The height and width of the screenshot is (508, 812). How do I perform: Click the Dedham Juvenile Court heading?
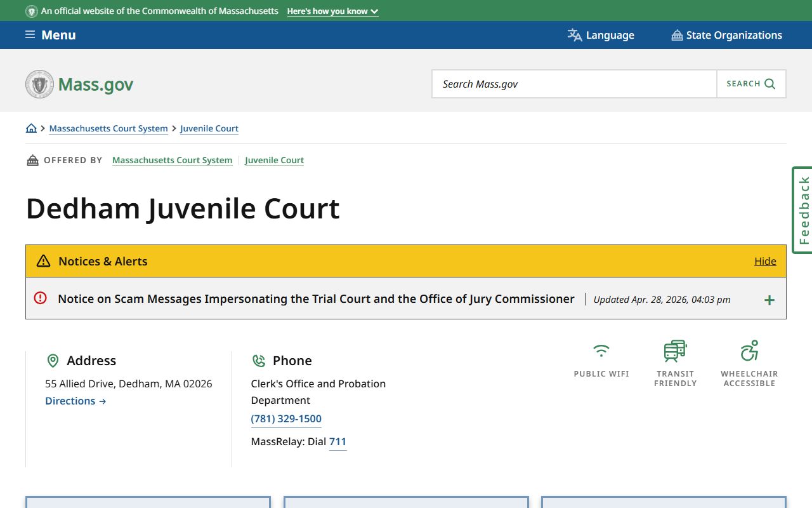click(x=183, y=208)
